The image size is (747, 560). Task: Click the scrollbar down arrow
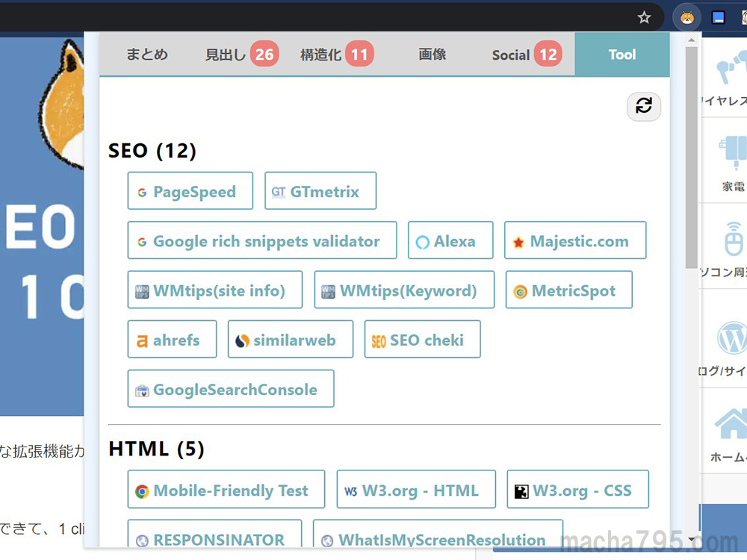[x=691, y=539]
